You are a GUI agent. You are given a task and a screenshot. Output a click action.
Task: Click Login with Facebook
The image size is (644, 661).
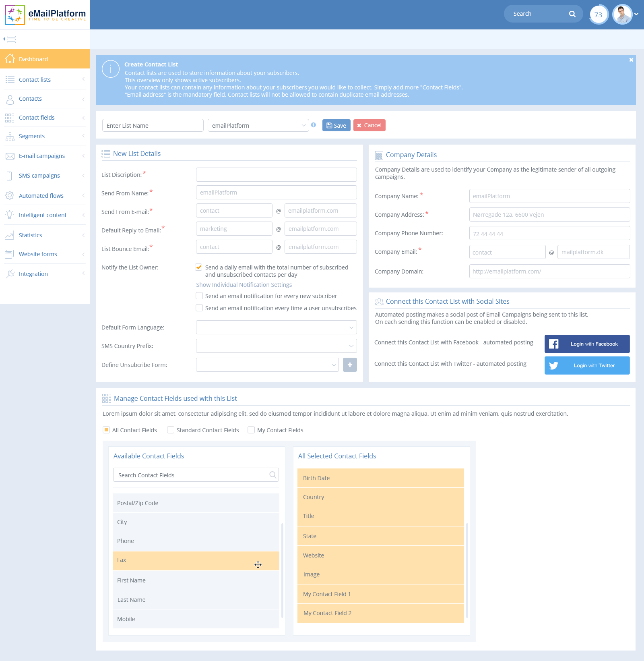pyautogui.click(x=587, y=344)
